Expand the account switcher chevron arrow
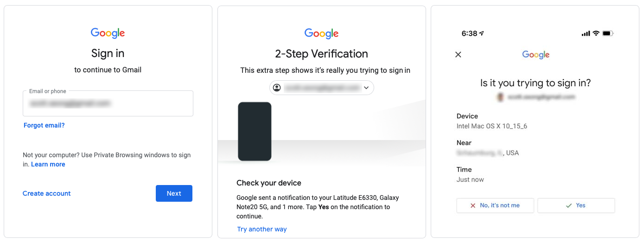The height and width of the screenshot is (243, 644). (x=366, y=88)
